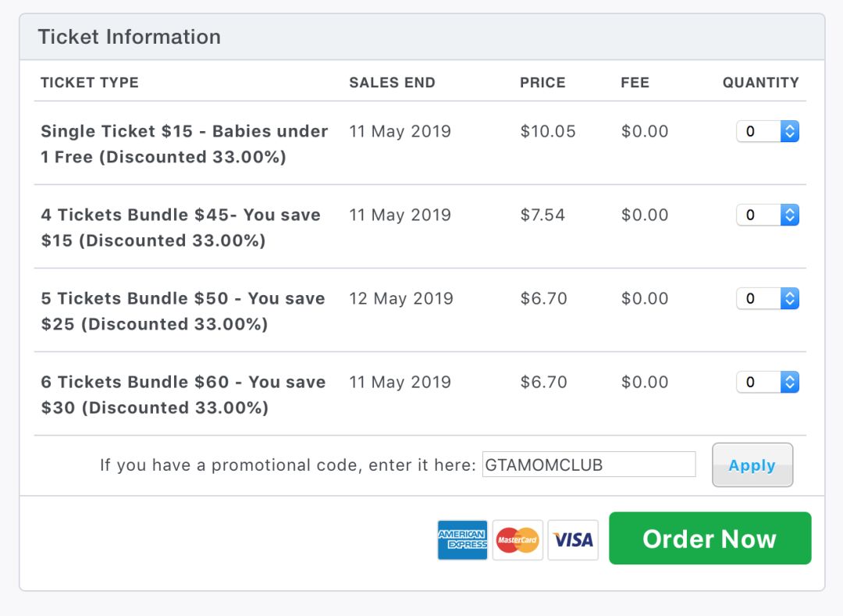Open 5 Tickets Bundle quantity selector
The width and height of the screenshot is (843, 616).
(768, 298)
